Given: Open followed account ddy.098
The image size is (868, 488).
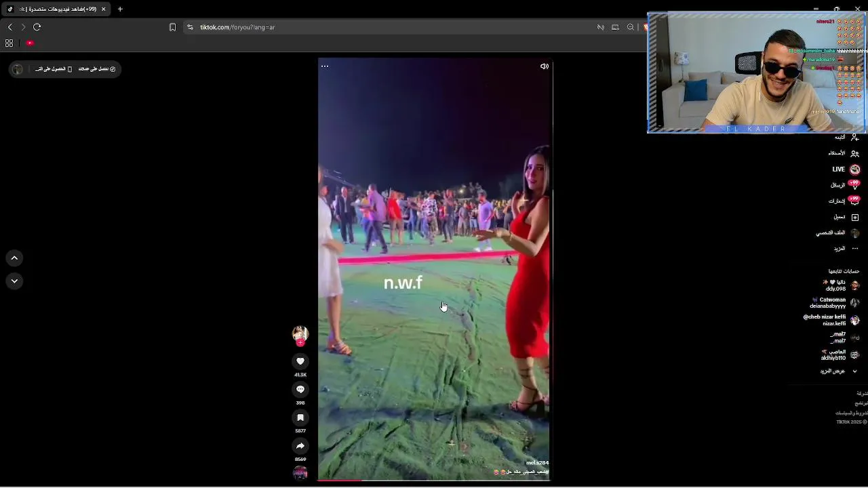Looking at the screenshot, I should click(x=841, y=285).
